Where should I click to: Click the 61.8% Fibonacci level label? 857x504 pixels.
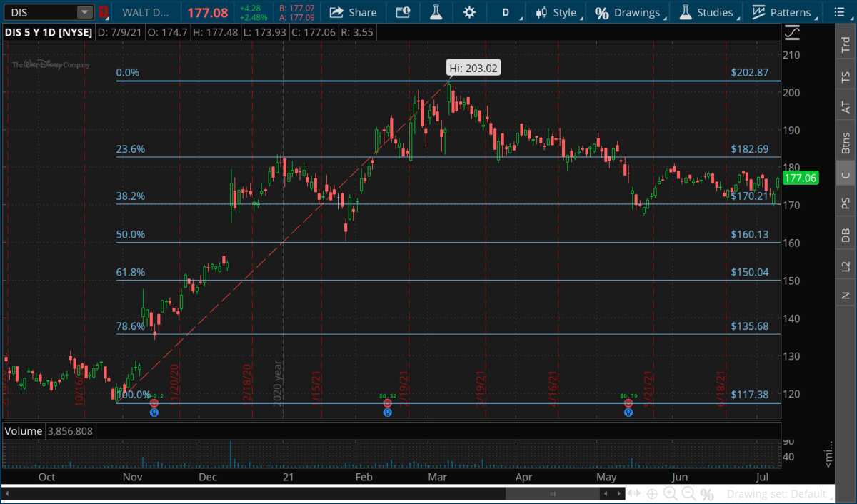tap(131, 272)
